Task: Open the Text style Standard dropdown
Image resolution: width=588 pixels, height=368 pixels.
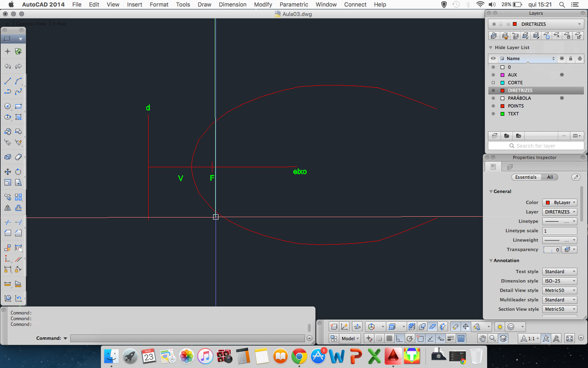Action: [559, 272]
